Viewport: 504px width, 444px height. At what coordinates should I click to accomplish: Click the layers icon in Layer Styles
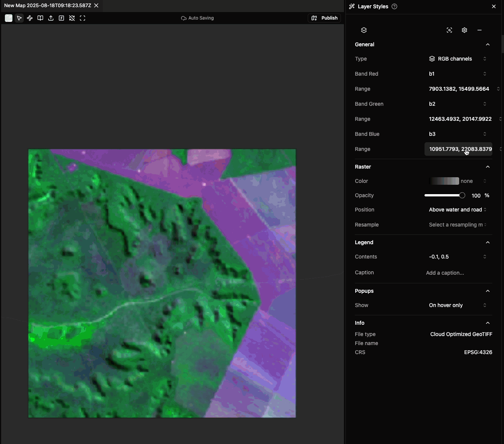(x=364, y=30)
